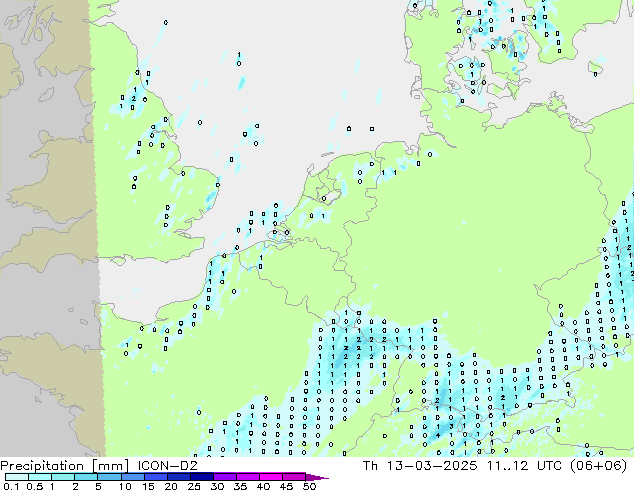This screenshot has height=490, width=634.
Task: Click the 10–15 mm legend swatch
Action: click(133, 477)
